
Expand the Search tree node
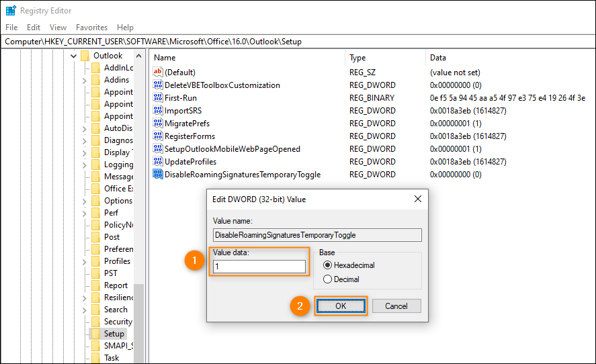click(85, 310)
